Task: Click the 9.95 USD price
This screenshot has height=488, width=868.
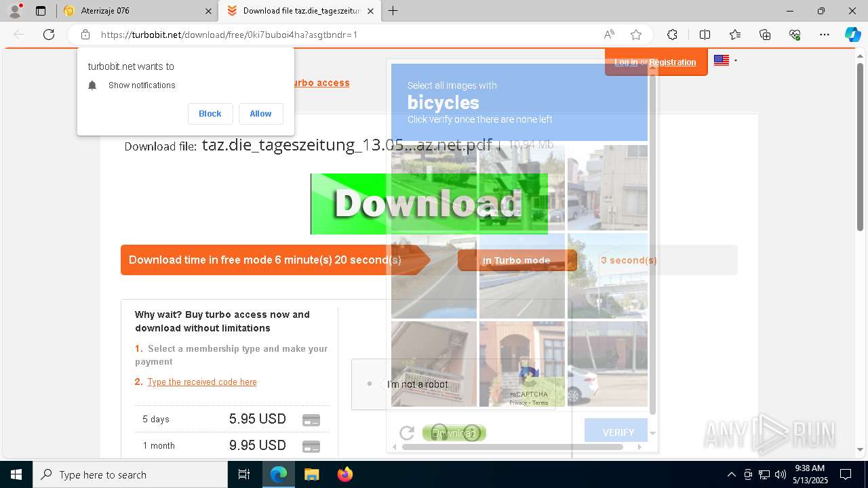Action: (258, 446)
